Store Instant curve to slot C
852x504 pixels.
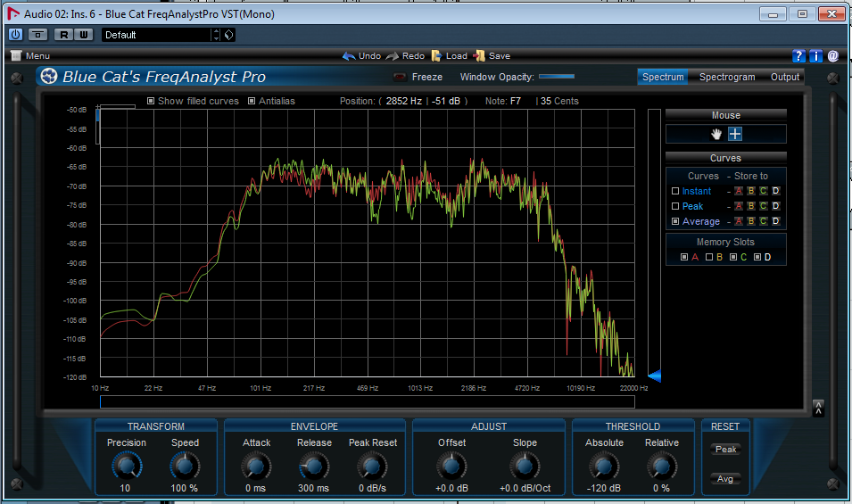764,191
